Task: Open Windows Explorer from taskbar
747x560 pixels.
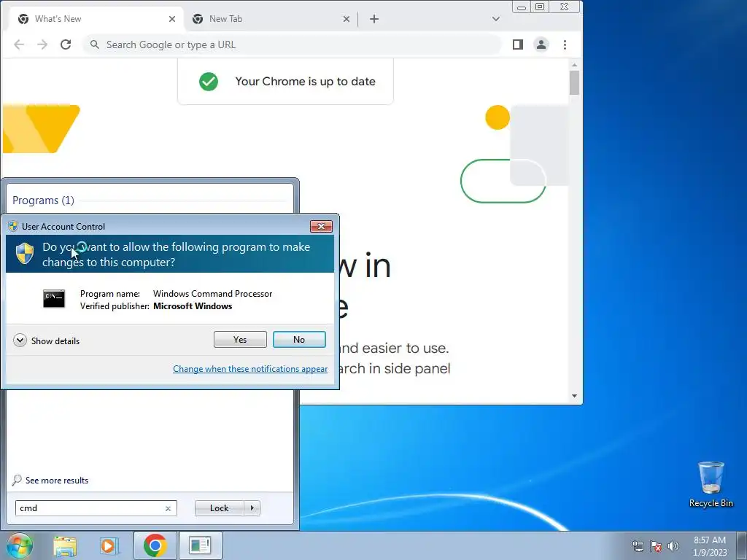Action: pyautogui.click(x=65, y=545)
